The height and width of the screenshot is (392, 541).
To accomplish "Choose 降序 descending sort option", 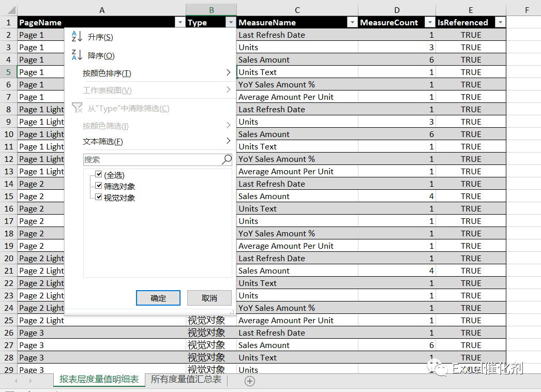I will tap(150, 55).
